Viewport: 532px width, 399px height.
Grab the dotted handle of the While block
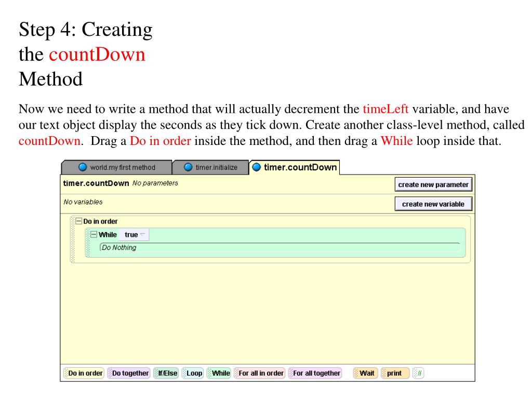pos(87,243)
